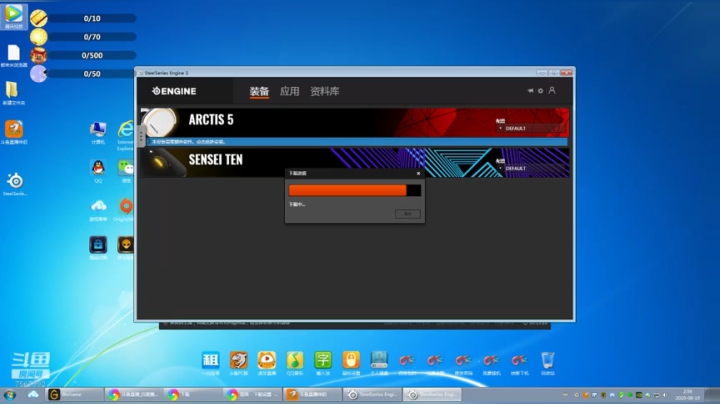Select the SENSEI TEN device banner
Image resolution: width=720 pixels, height=404 pixels.
(x=354, y=163)
